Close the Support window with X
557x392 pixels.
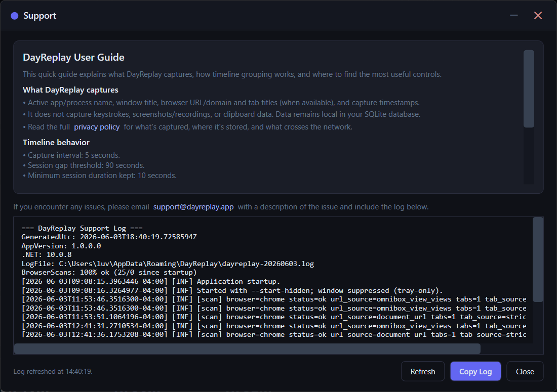(x=538, y=15)
